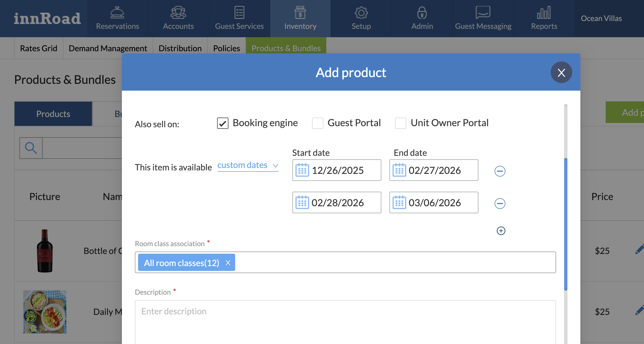Enable Guest Portal checkbox

317,123
